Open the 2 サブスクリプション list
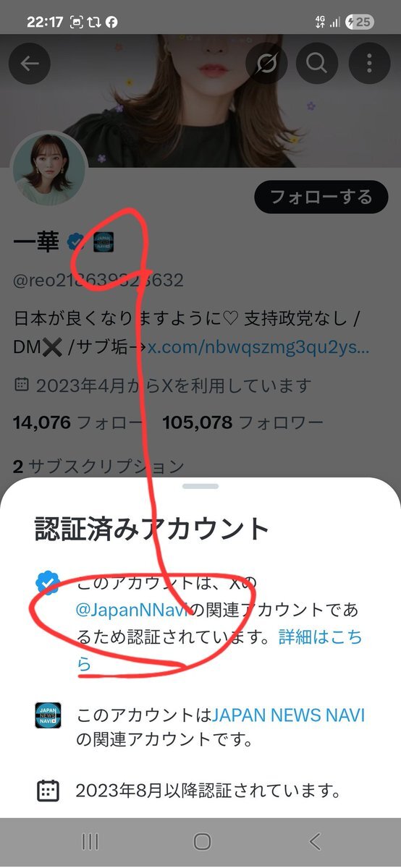The width and height of the screenshot is (401, 868). (98, 467)
